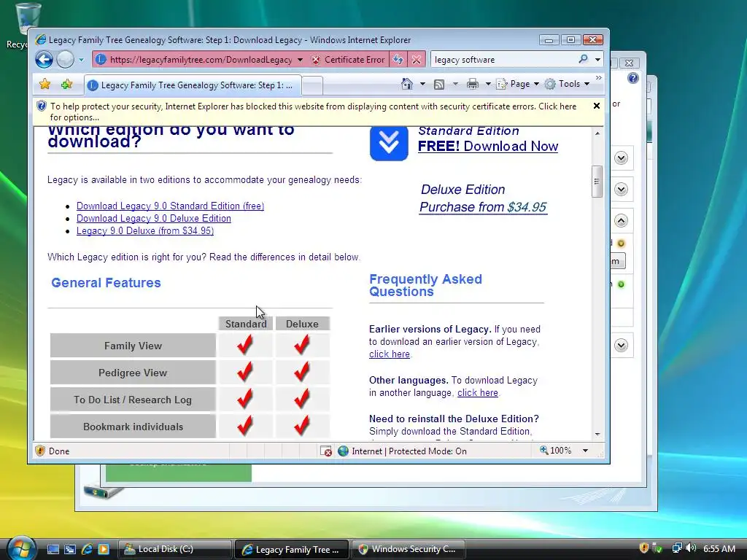Select the Legacy Family Tree tab
This screenshot has width=747, height=560.
[x=193, y=85]
